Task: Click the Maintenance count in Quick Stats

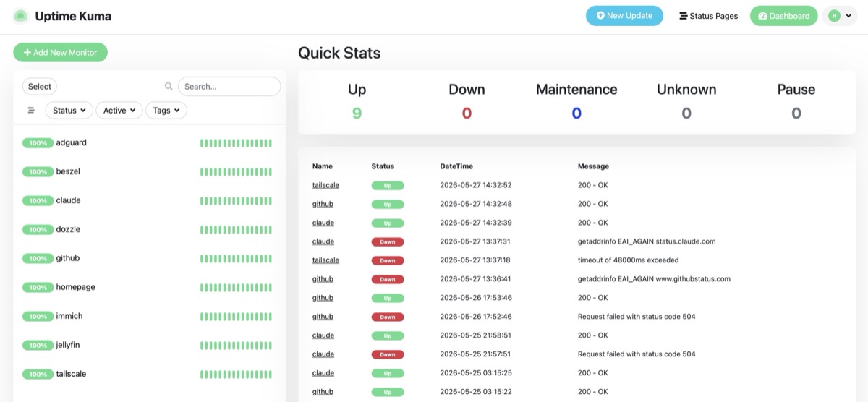Action: tap(576, 114)
